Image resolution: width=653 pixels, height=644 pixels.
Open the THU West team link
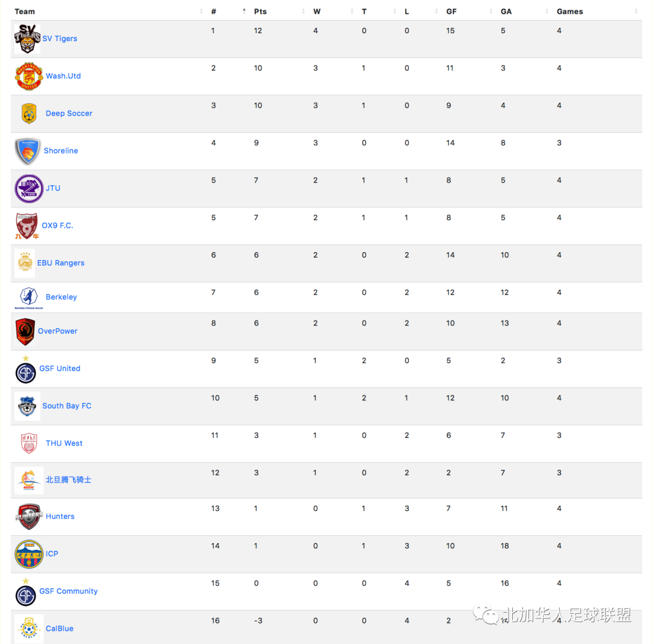pos(64,443)
